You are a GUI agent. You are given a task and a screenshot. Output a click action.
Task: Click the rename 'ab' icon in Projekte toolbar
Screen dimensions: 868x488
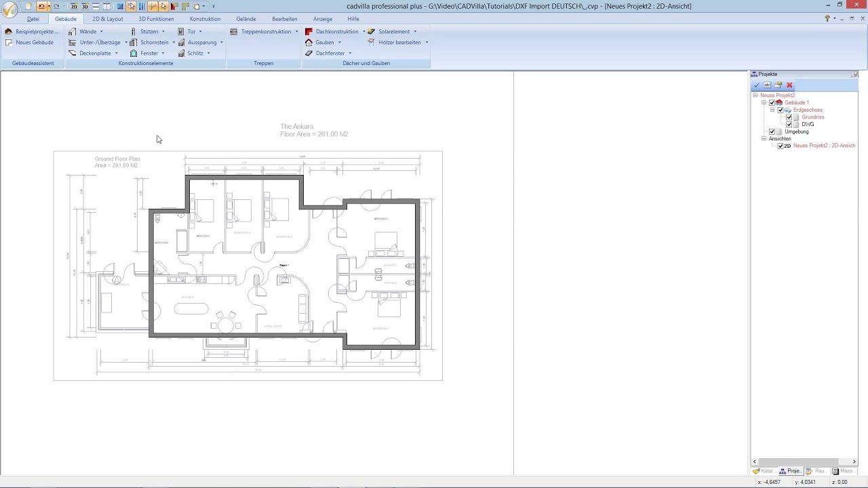coord(768,85)
